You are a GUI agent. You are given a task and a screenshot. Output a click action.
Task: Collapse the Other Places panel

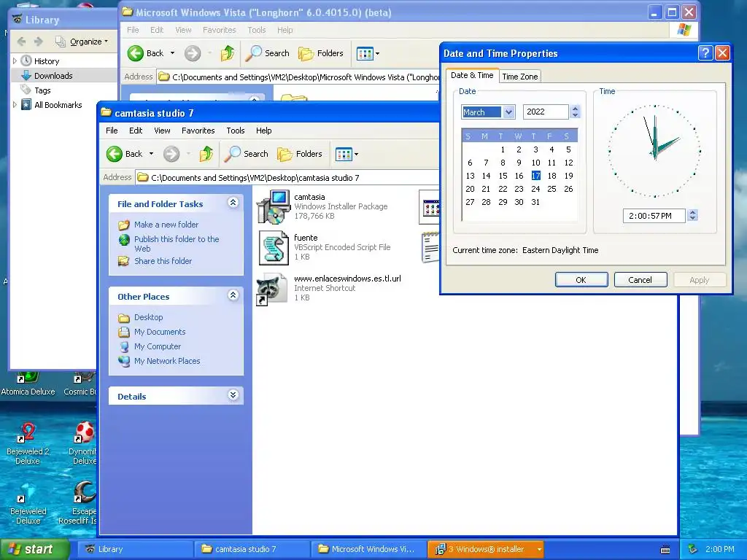coord(233,295)
